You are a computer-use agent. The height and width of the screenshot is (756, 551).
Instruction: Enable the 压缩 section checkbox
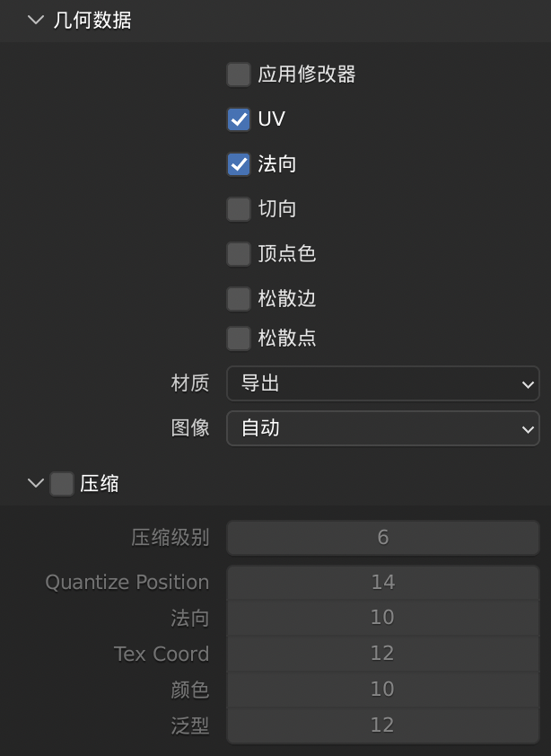[x=62, y=484]
